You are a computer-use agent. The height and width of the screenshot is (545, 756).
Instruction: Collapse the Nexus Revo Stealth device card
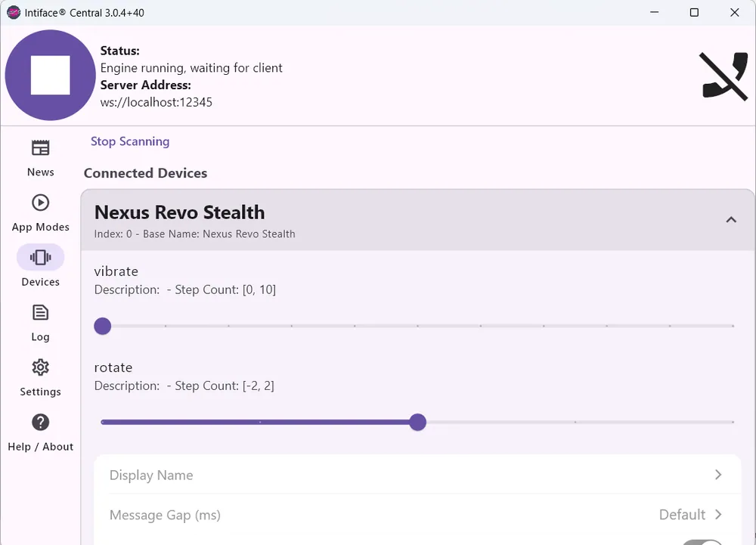point(731,220)
